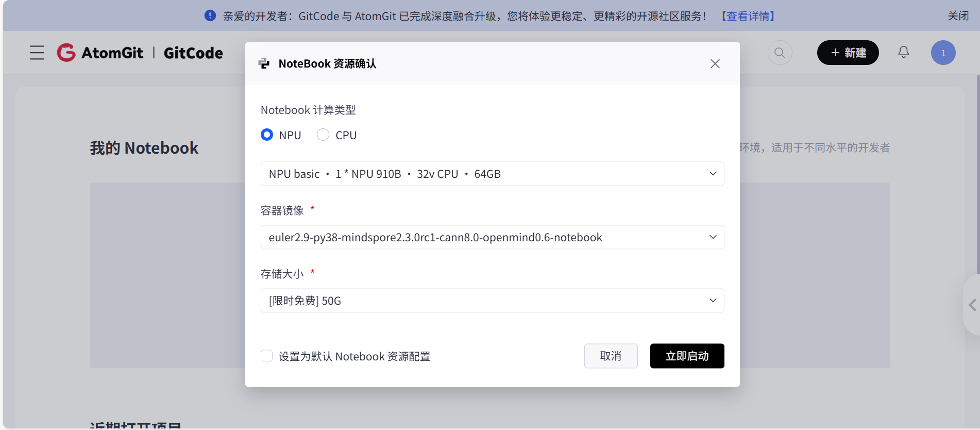Open the storage size dropdown

click(492, 301)
